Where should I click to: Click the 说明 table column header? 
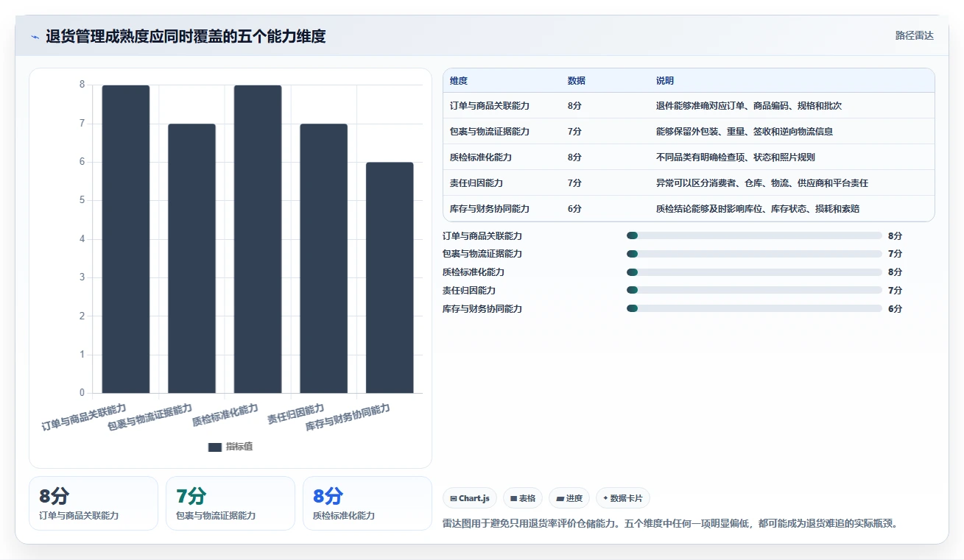[x=665, y=81]
